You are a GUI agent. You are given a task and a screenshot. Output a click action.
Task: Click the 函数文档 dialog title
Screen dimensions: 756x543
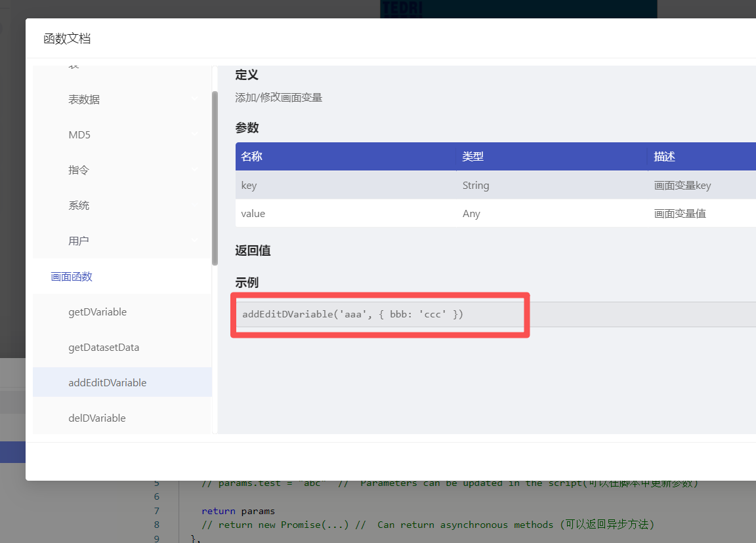click(67, 39)
